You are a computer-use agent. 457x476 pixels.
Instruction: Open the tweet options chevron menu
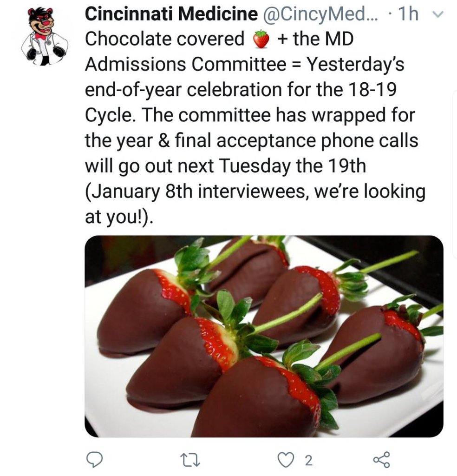436,15
